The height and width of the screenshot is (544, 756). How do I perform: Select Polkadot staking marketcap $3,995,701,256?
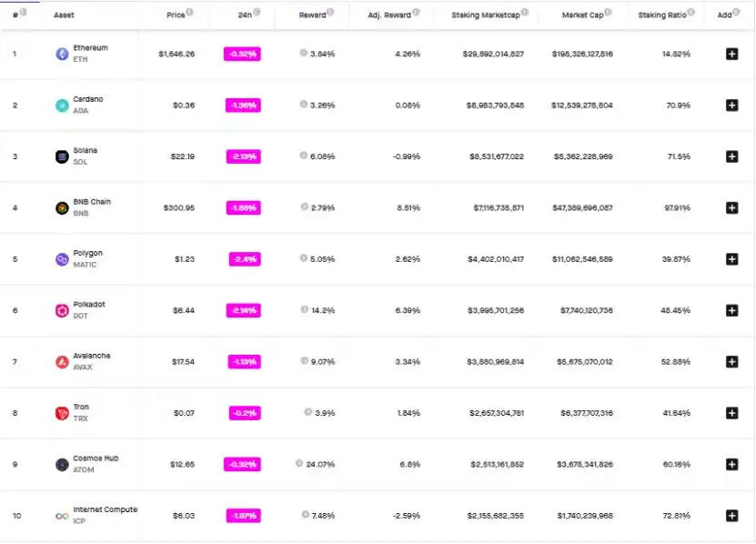[496, 310]
